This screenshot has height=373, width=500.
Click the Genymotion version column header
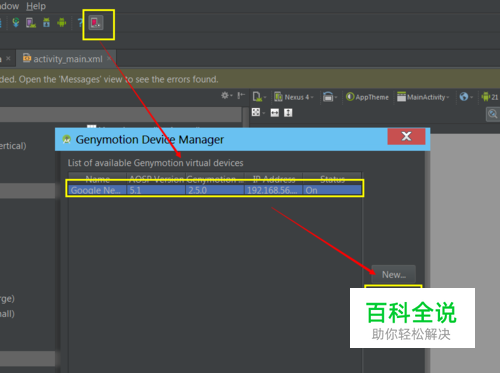pyautogui.click(x=215, y=179)
